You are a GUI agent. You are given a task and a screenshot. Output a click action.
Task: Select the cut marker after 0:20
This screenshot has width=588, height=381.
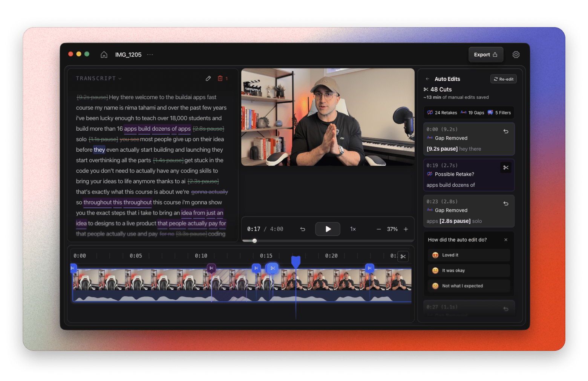pos(370,268)
